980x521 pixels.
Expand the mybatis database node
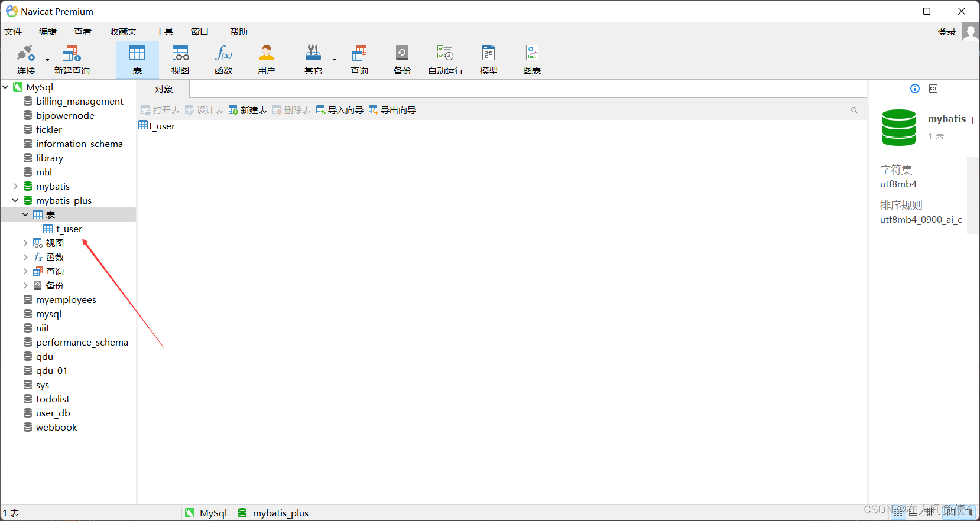(15, 186)
